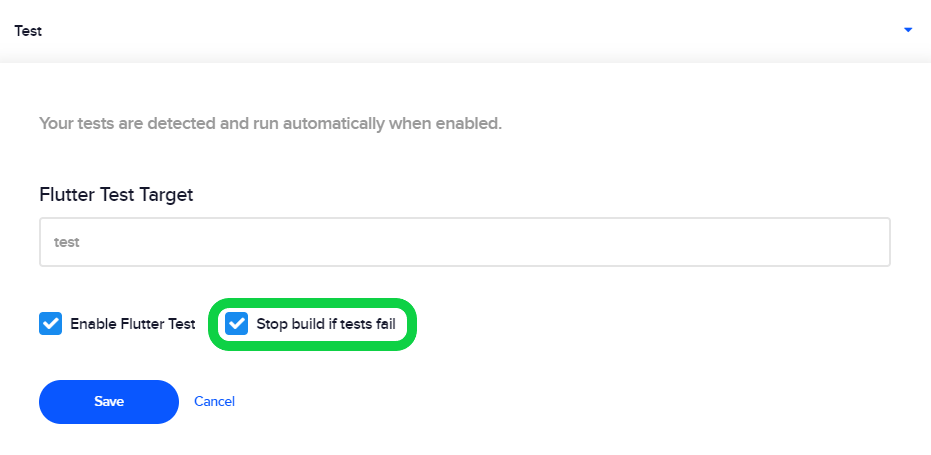Cancel the test configuration changes
The width and height of the screenshot is (931, 455).
[x=214, y=402]
